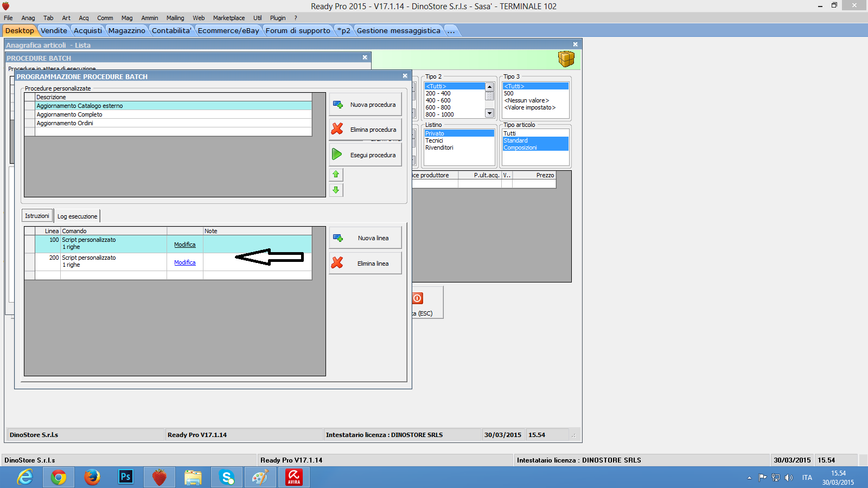
Task: Close the Procedure Batch window
Action: tap(365, 57)
